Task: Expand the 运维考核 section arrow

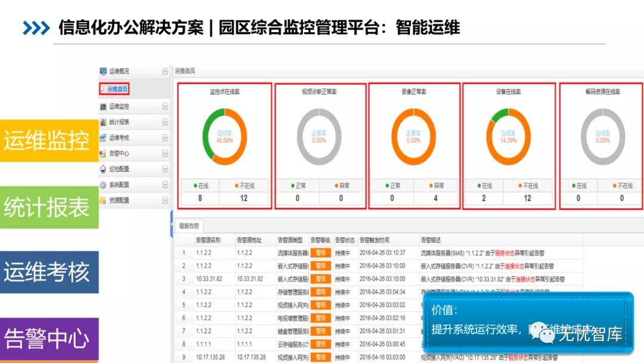Action: [x=165, y=138]
